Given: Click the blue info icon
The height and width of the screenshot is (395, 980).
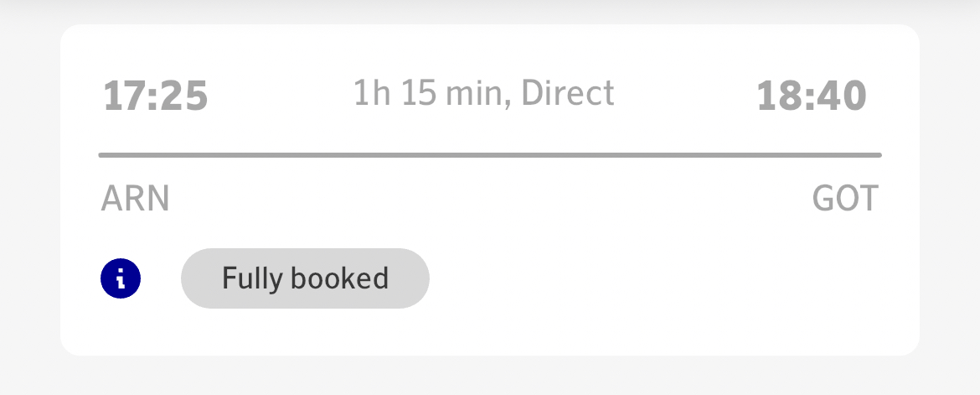Looking at the screenshot, I should 121,278.
